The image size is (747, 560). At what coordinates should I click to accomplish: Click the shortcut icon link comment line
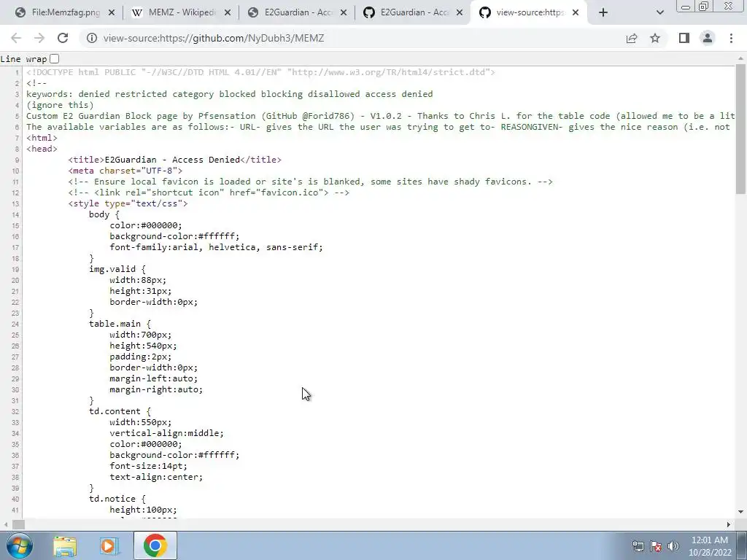209,192
